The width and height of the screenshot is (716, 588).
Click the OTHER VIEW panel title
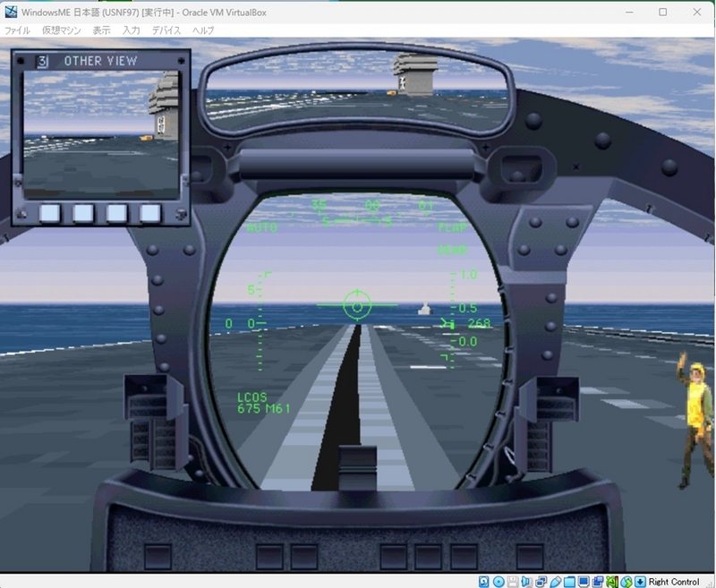pyautogui.click(x=100, y=61)
